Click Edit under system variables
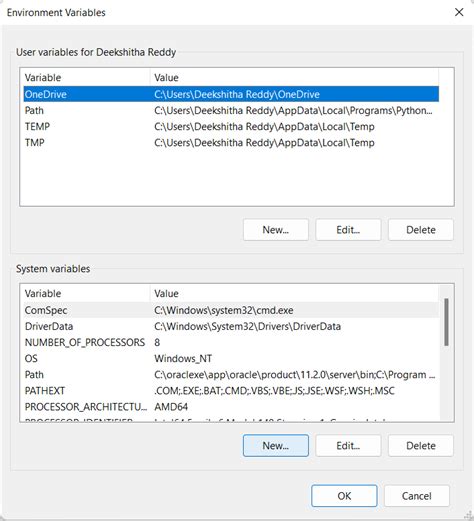This screenshot has width=474, height=521. pyautogui.click(x=348, y=446)
